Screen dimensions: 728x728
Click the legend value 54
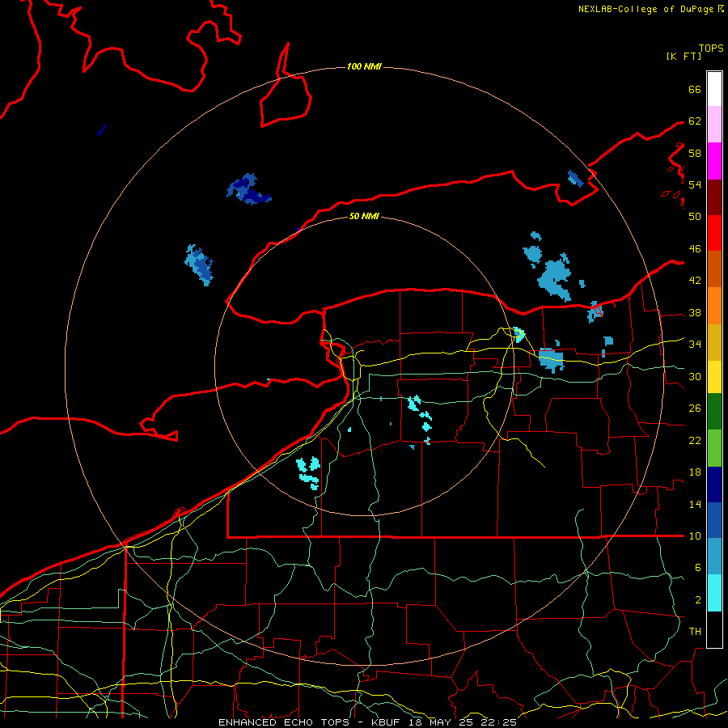695,184
